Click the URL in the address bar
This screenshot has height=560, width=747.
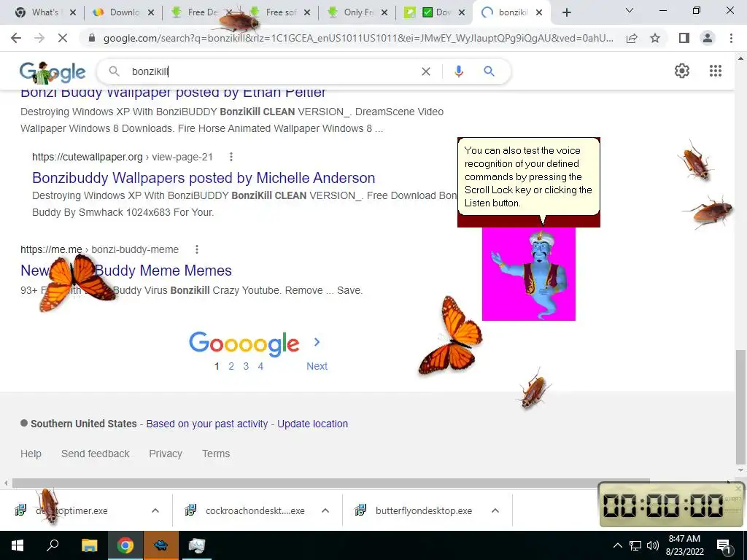point(358,38)
